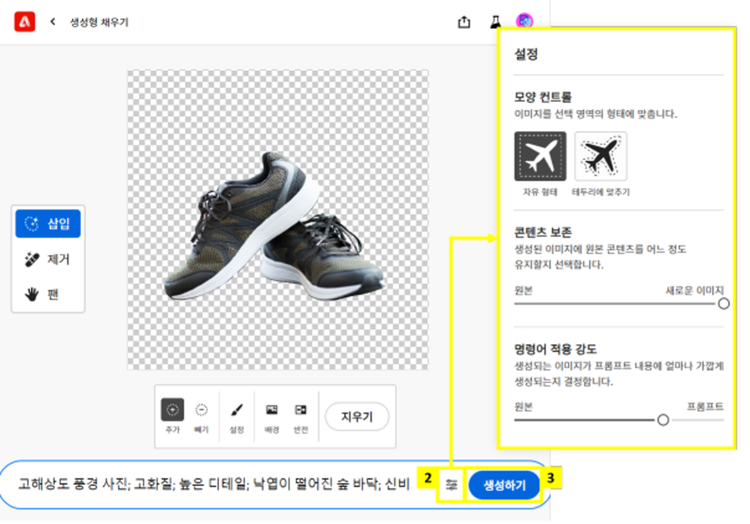Viewport: 750px width, 524px height.
Task: Adjust the 콘텐츠 보존 slider handle
Action: tap(723, 304)
